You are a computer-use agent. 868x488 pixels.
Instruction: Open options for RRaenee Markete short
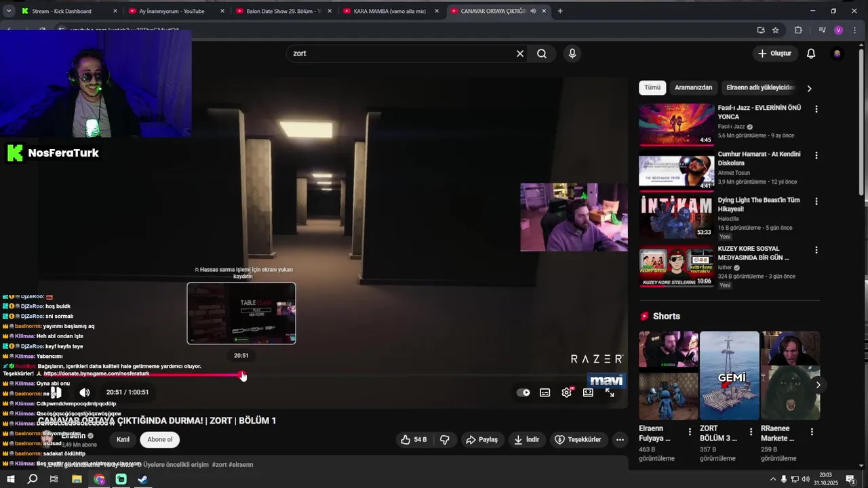pyautogui.click(x=812, y=432)
